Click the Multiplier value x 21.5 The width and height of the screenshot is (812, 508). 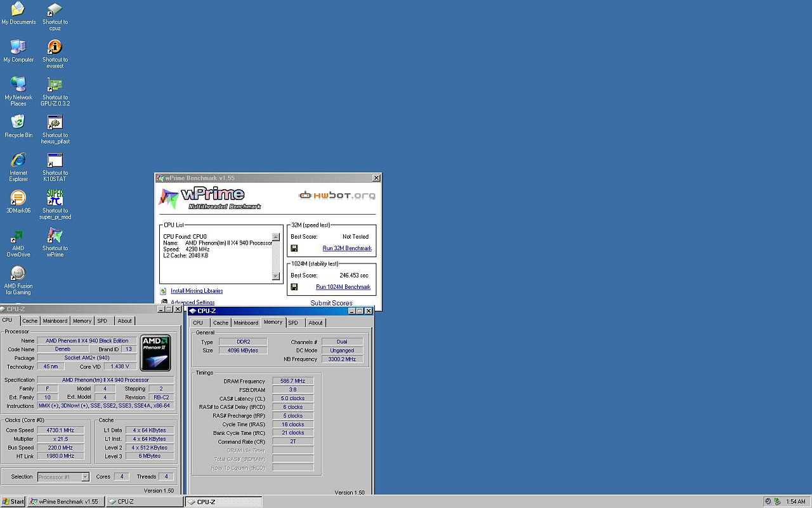[60, 439]
